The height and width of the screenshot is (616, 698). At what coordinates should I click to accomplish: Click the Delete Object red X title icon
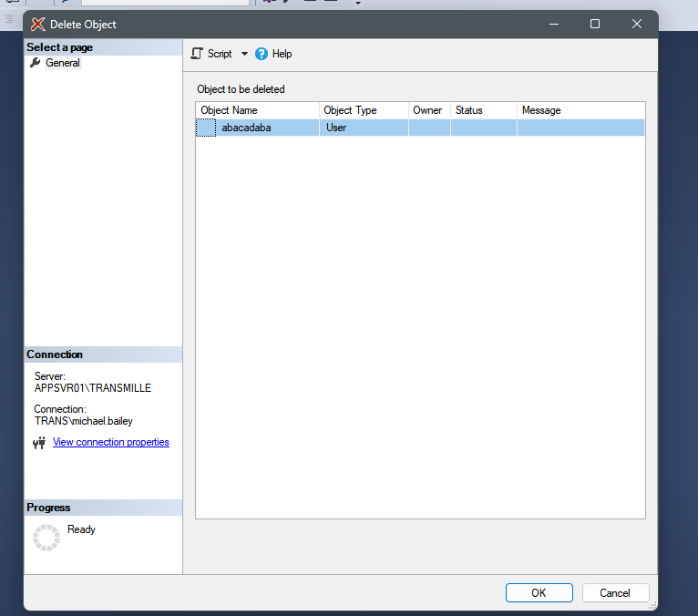(x=38, y=24)
